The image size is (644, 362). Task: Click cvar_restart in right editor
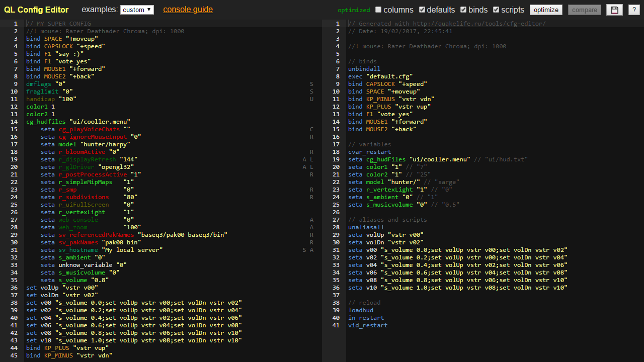tap(369, 152)
